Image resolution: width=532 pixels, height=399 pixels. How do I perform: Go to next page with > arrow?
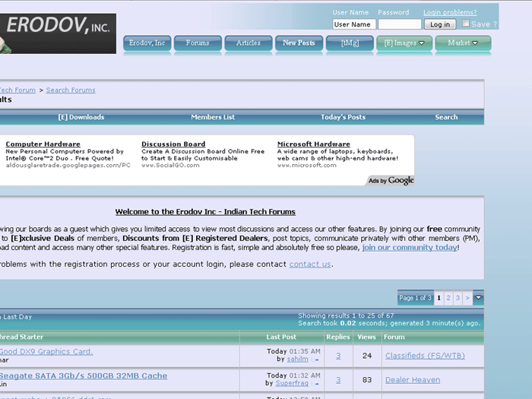(467, 298)
